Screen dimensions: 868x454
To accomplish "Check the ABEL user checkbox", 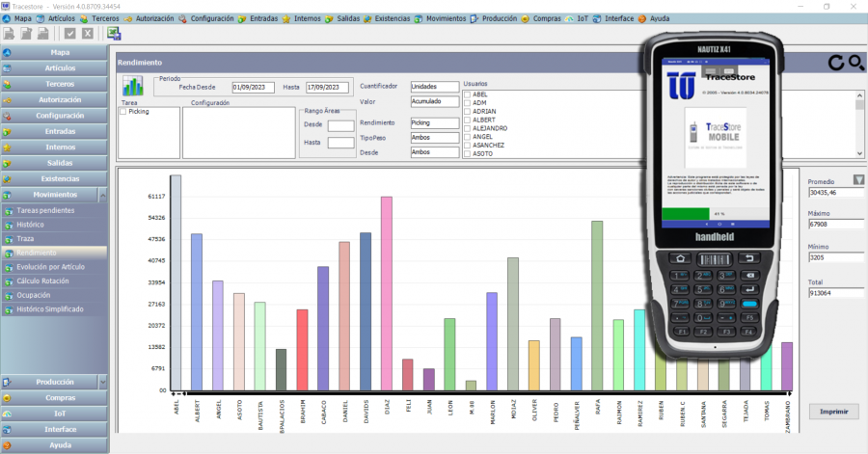I will coord(467,94).
